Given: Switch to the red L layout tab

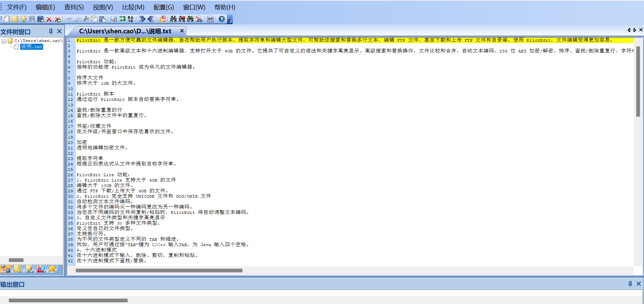Looking at the screenshot, I should [x=41, y=269].
